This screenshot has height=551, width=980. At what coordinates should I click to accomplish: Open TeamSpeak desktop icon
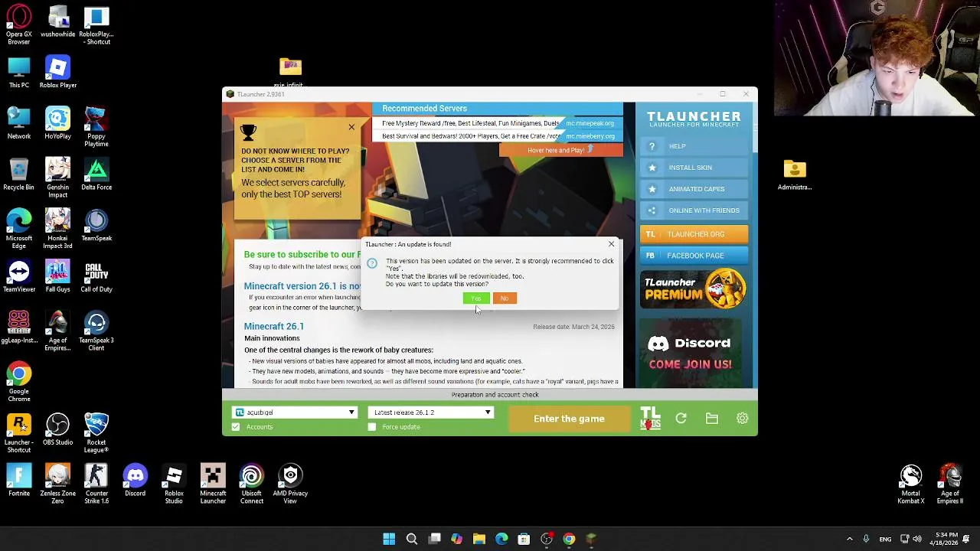pyautogui.click(x=96, y=226)
